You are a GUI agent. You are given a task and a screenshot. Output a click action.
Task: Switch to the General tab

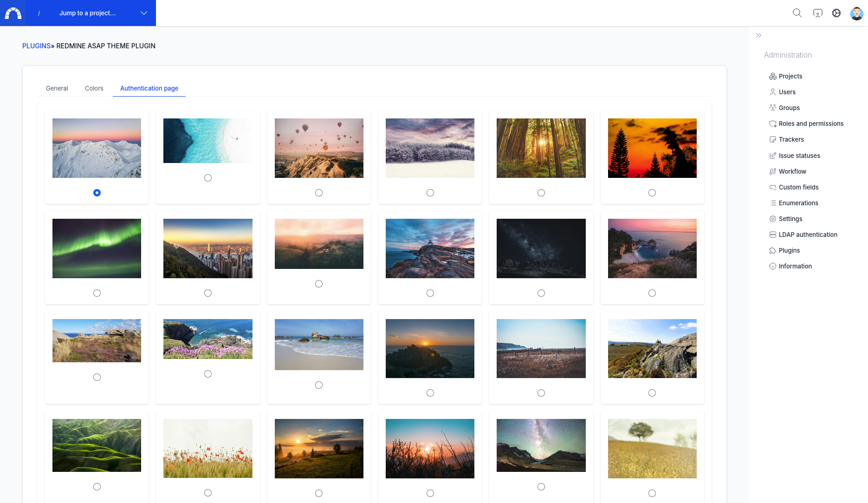[x=57, y=88]
